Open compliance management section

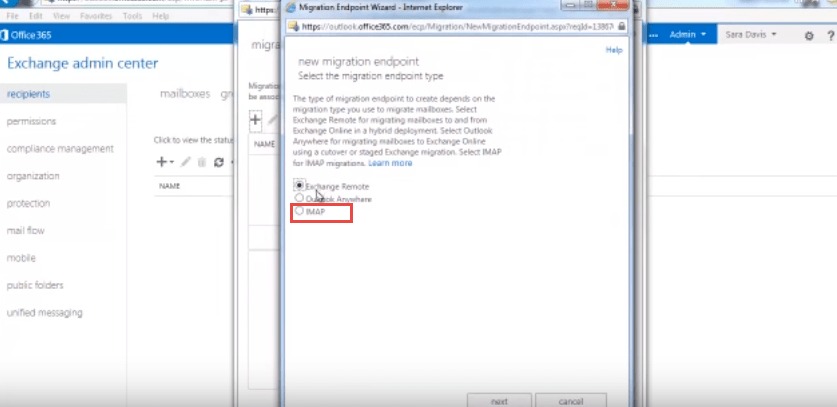coord(60,148)
